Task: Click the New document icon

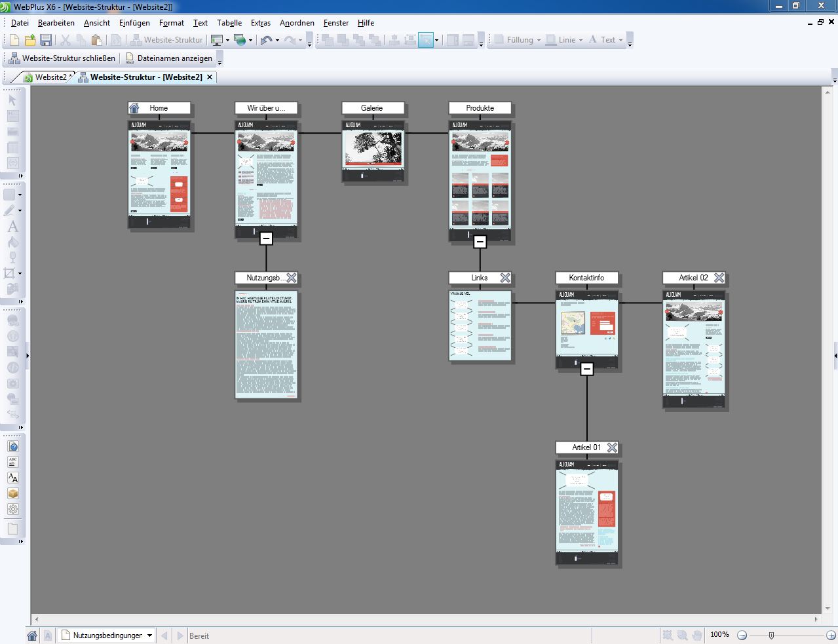Action: (12, 40)
